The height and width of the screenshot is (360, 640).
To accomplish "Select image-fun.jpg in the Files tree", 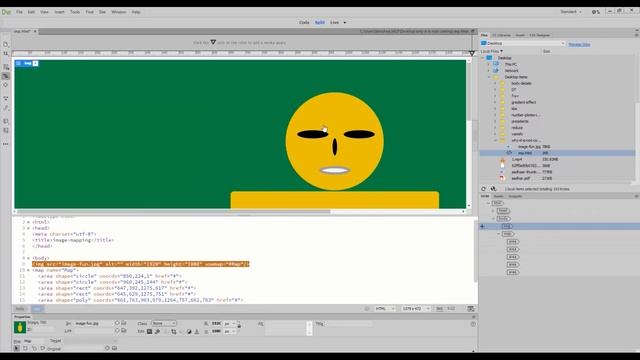I will (x=529, y=147).
